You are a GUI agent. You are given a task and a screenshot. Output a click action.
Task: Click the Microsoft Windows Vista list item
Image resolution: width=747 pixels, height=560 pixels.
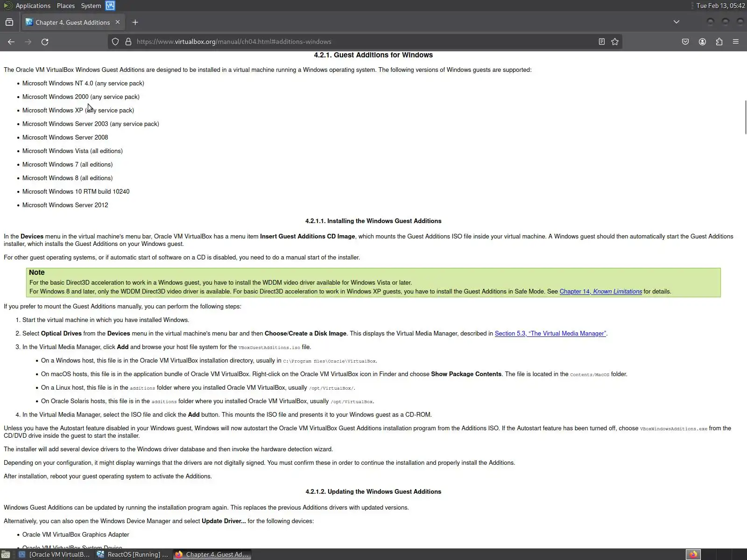pyautogui.click(x=72, y=151)
